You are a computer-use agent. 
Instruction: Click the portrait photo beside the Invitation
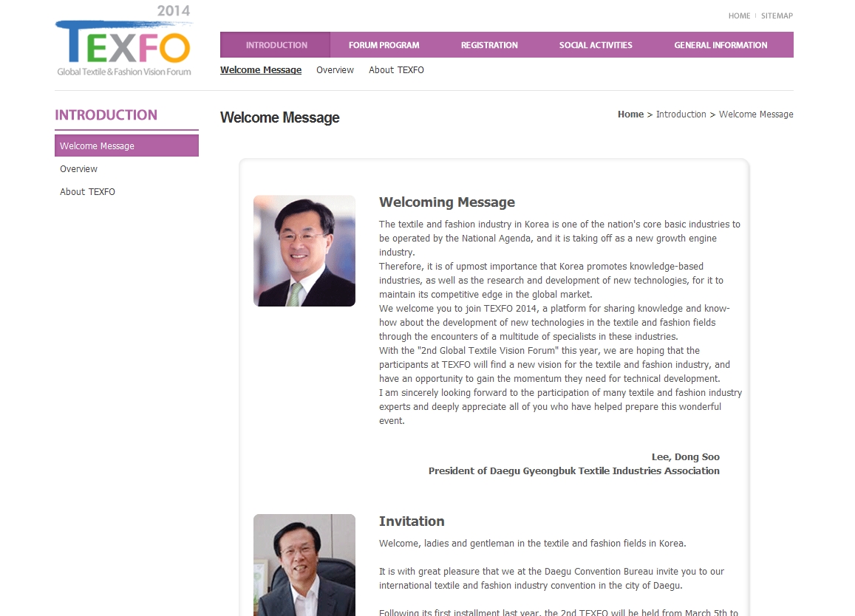click(x=304, y=565)
